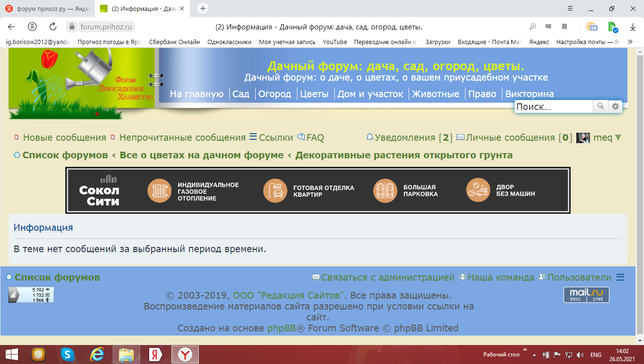This screenshot has width=644, height=364.
Task: Click the weather extension icon showing 19
Action: [x=591, y=27]
